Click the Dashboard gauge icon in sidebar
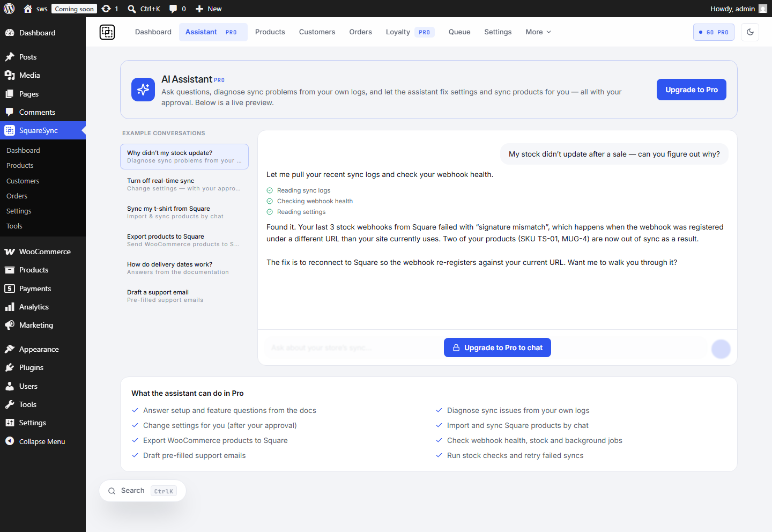Viewport: 772px width, 532px height. point(10,33)
